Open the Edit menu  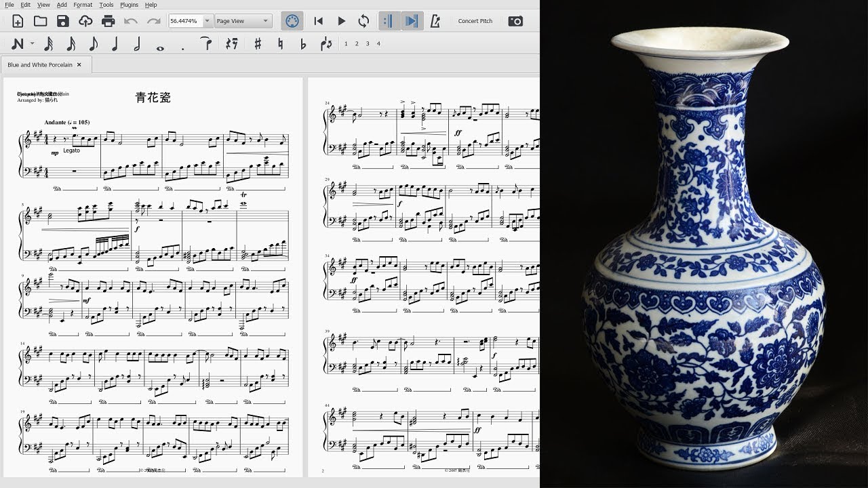coord(26,5)
